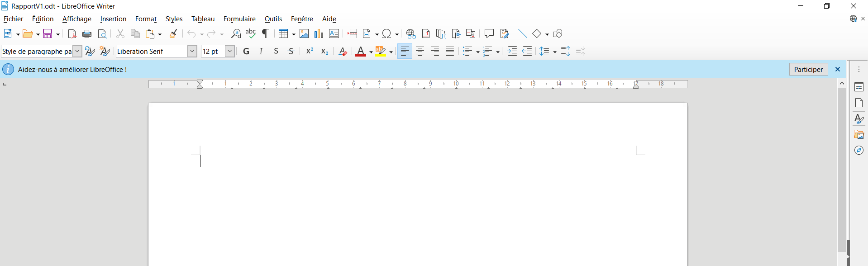This screenshot has height=266, width=868.
Task: Open table insert dropdown arrow
Action: (293, 34)
